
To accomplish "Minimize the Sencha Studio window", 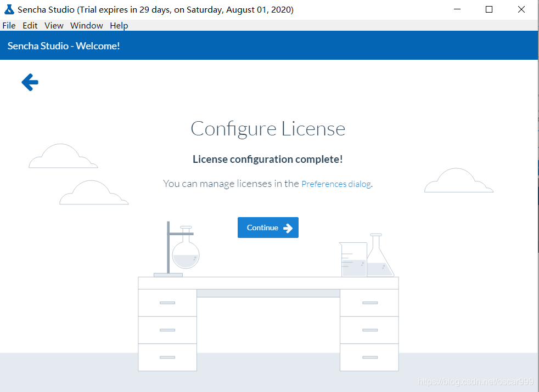I will point(457,10).
